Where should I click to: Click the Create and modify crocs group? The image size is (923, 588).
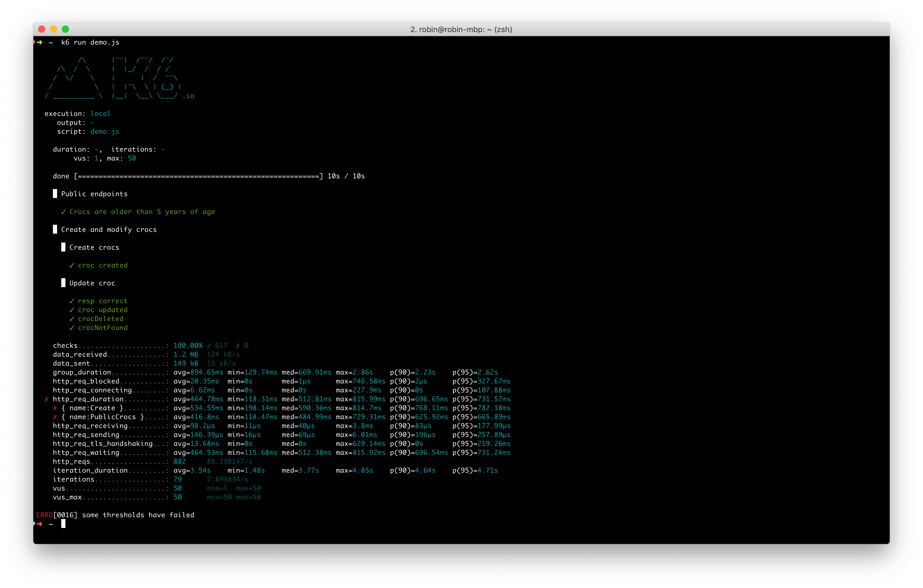pos(109,229)
